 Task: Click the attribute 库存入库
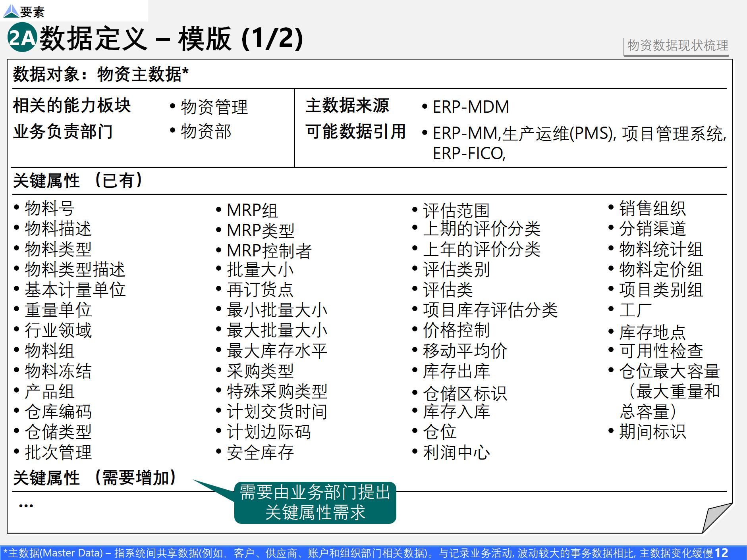coord(456,412)
